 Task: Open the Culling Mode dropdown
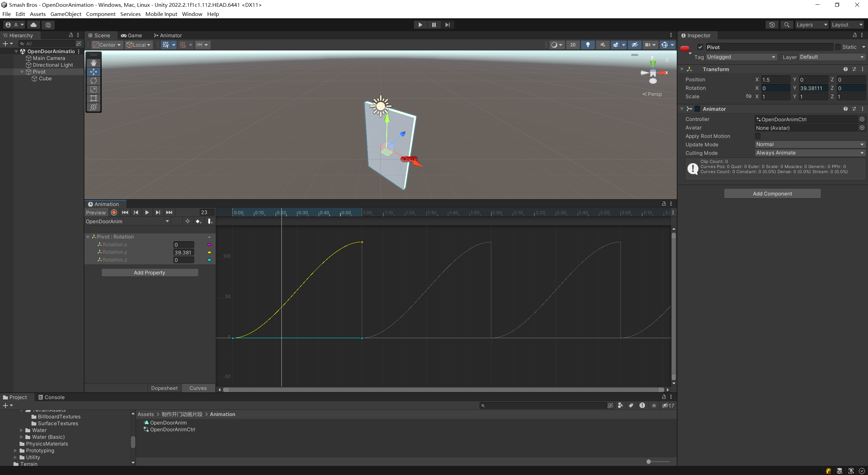(x=810, y=153)
